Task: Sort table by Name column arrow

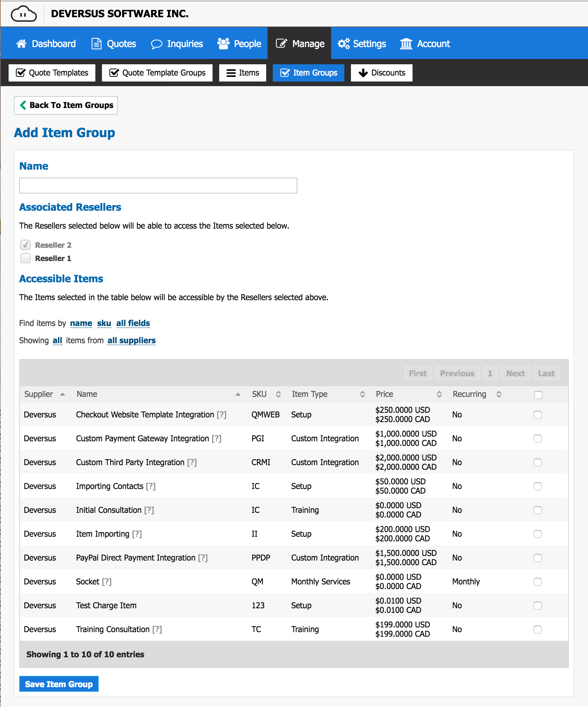Action: click(238, 394)
